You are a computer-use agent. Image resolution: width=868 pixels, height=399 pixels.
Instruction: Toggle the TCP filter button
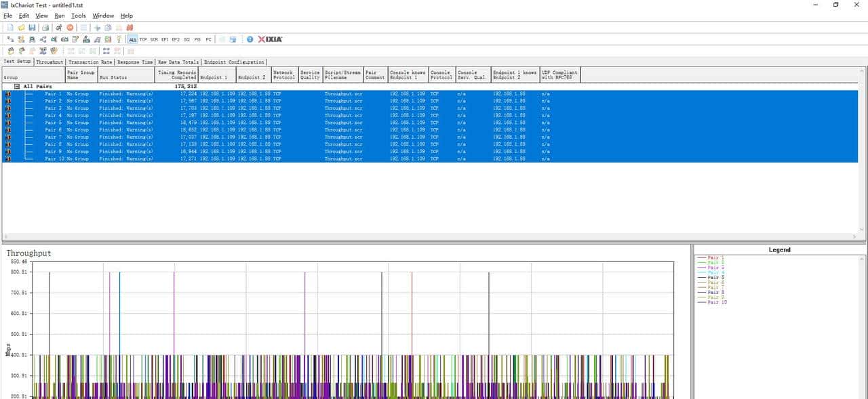coord(143,39)
